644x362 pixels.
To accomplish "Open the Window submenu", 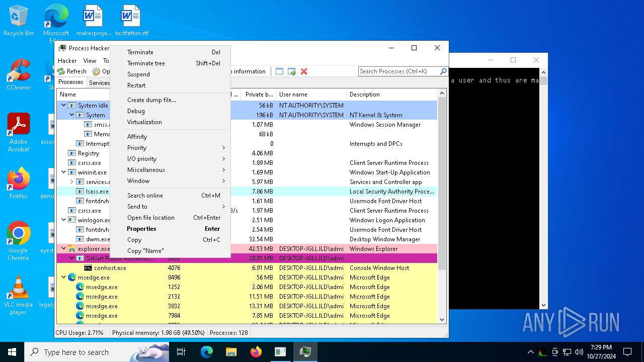I will click(x=170, y=181).
